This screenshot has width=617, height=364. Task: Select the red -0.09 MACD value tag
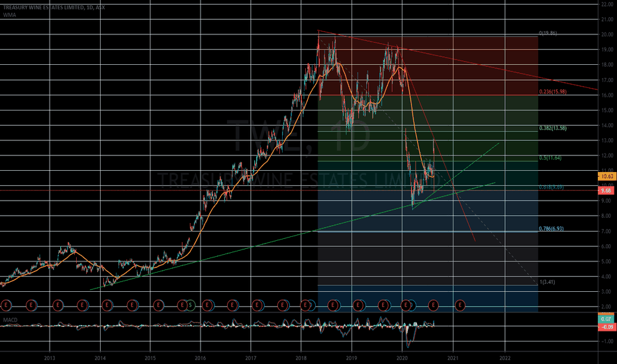(x=606, y=327)
